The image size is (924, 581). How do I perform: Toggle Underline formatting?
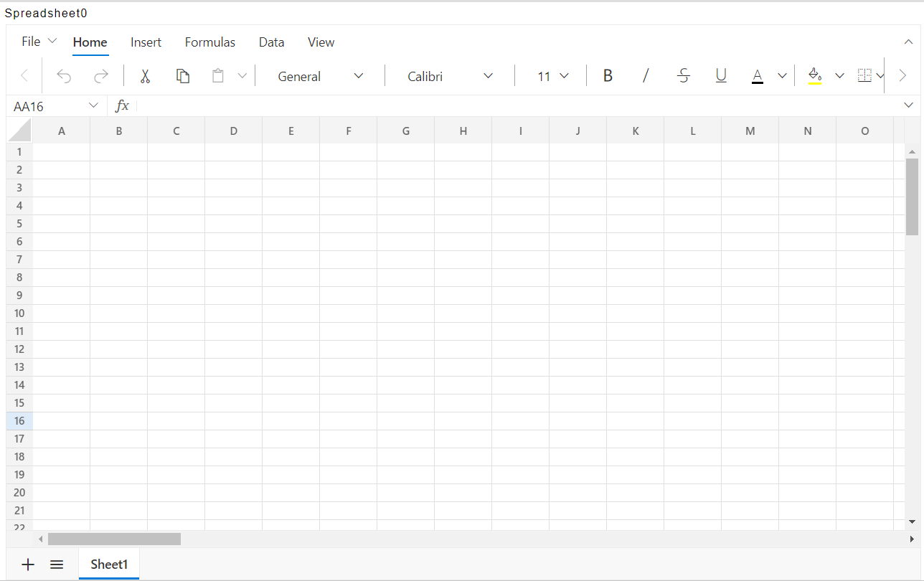click(x=721, y=76)
